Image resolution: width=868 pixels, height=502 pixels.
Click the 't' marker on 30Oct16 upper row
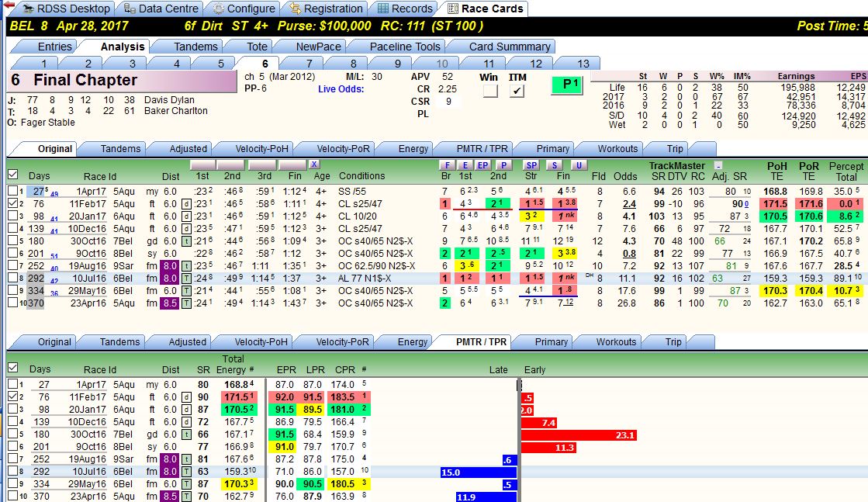pyautogui.click(x=186, y=241)
